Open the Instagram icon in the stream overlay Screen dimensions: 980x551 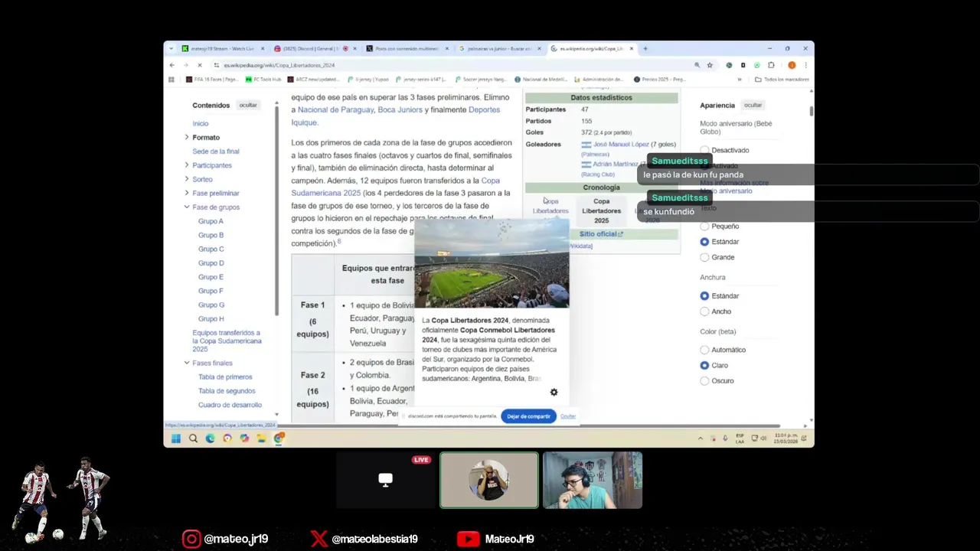point(191,539)
